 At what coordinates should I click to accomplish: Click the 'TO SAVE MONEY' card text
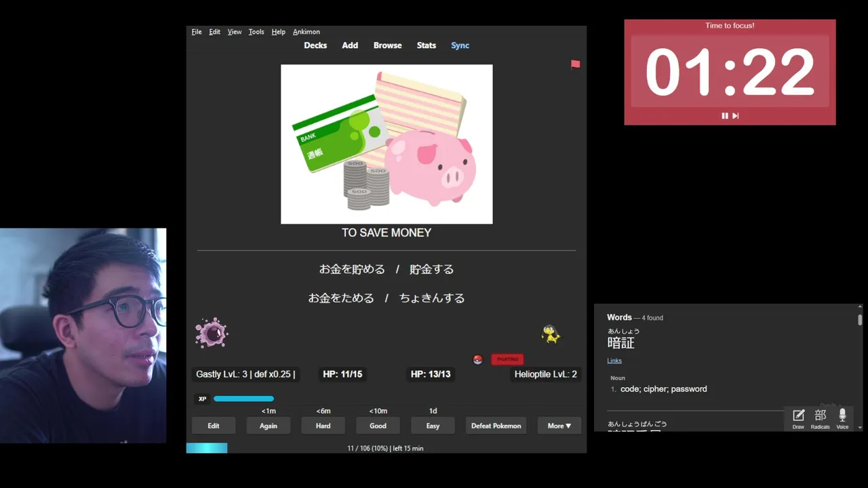pyautogui.click(x=387, y=232)
